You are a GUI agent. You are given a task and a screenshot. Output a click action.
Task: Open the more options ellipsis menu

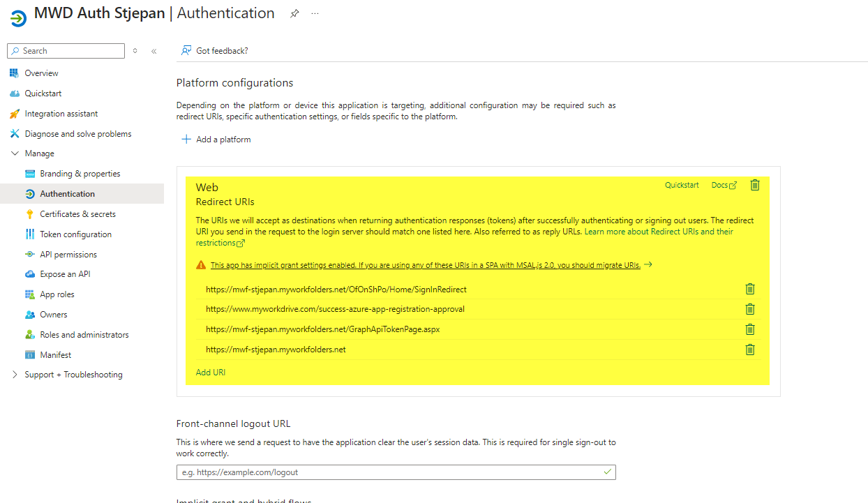click(x=315, y=14)
